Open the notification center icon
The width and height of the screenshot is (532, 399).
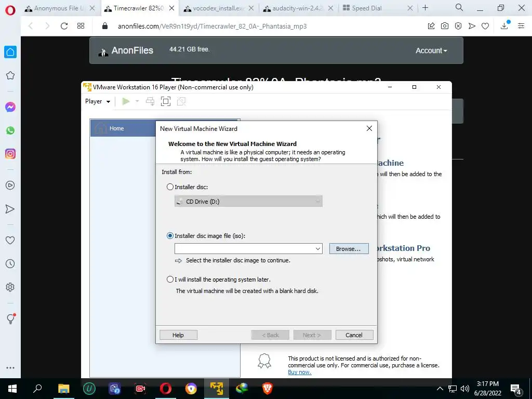[516, 389]
